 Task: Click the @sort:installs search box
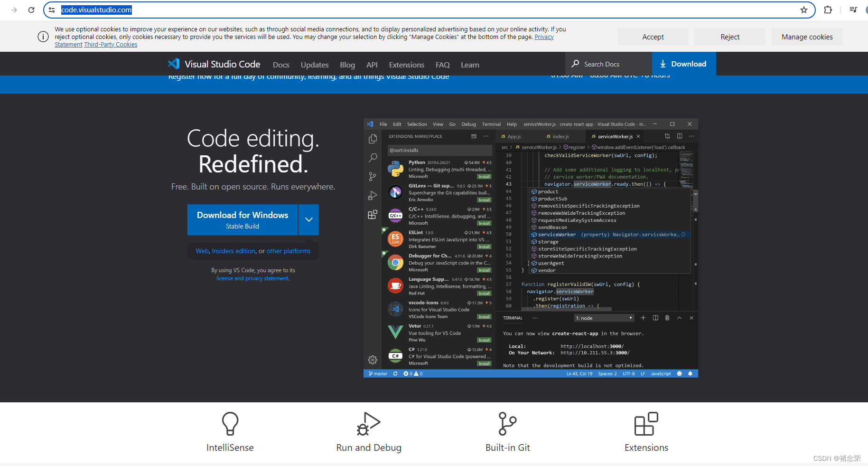pyautogui.click(x=439, y=150)
